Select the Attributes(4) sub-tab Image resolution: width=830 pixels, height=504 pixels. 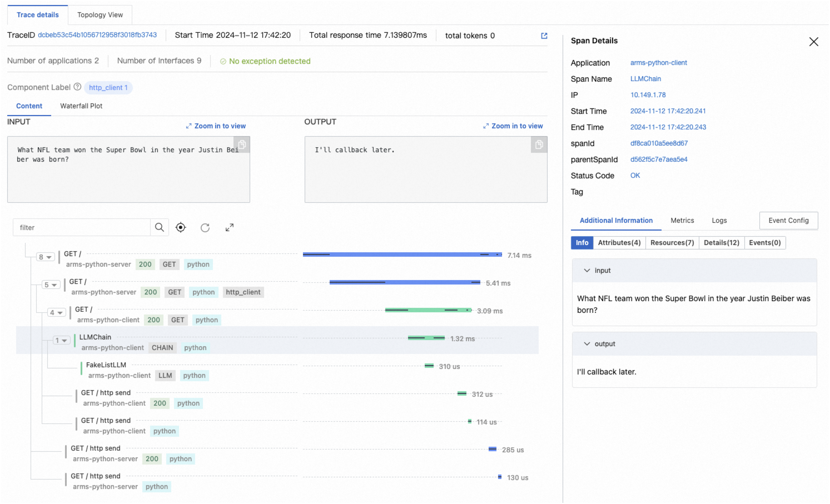click(619, 243)
